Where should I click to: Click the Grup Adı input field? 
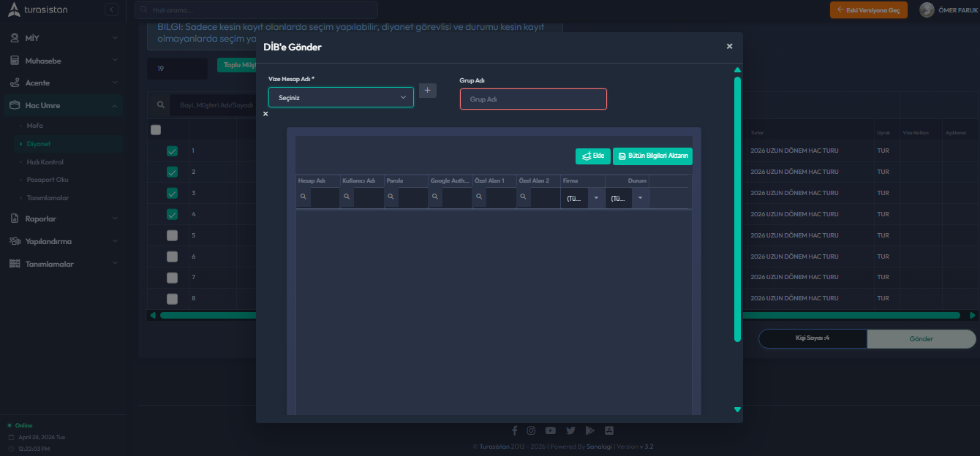(533, 99)
